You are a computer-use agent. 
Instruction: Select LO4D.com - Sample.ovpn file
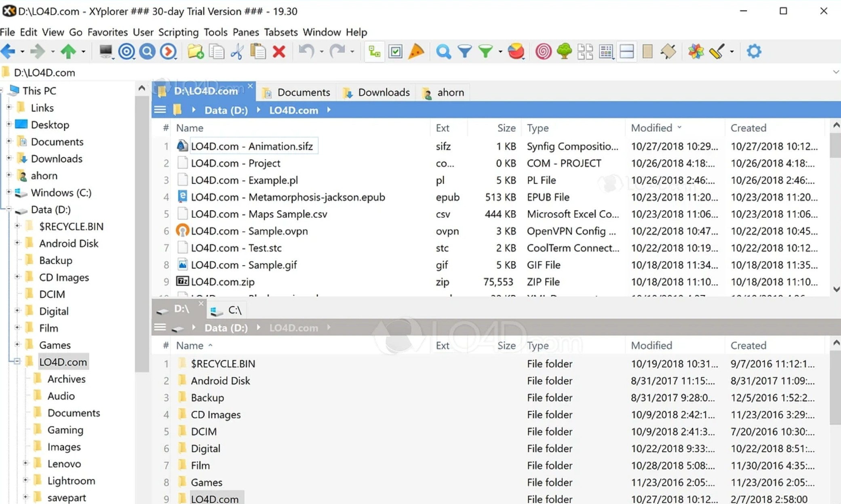[249, 231]
